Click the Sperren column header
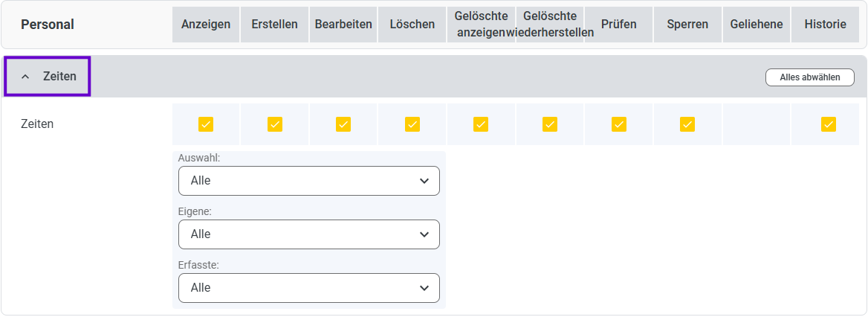 tap(687, 25)
